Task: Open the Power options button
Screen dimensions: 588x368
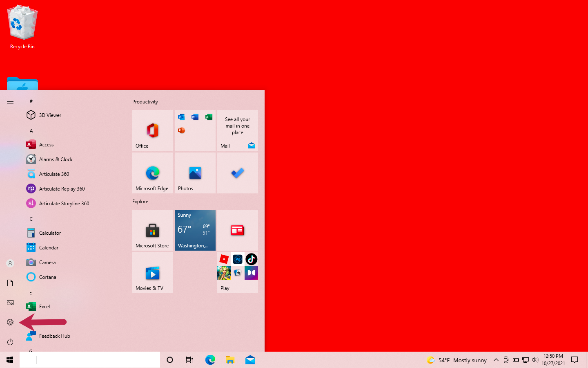Action: [10, 342]
